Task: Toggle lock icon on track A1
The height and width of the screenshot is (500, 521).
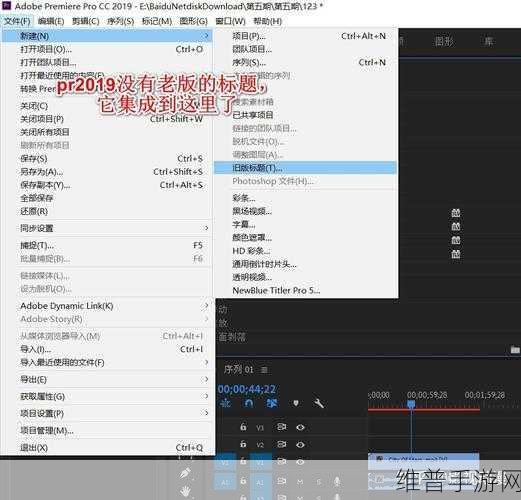Action: [x=243, y=481]
